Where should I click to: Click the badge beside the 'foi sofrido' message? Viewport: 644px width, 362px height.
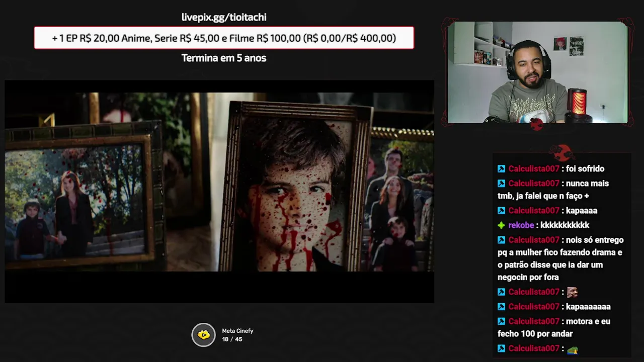[x=501, y=169]
